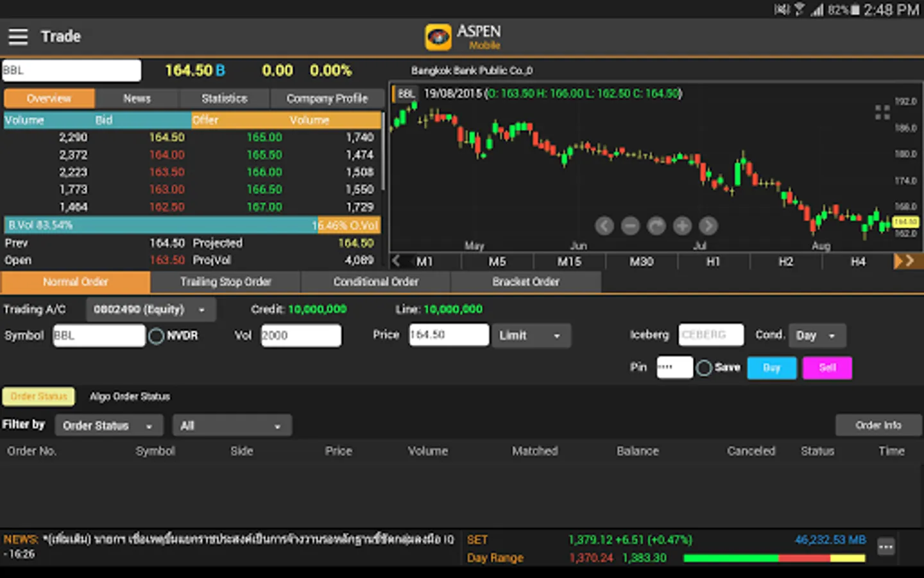Sort orders by the Order No. column header

pyautogui.click(x=31, y=451)
